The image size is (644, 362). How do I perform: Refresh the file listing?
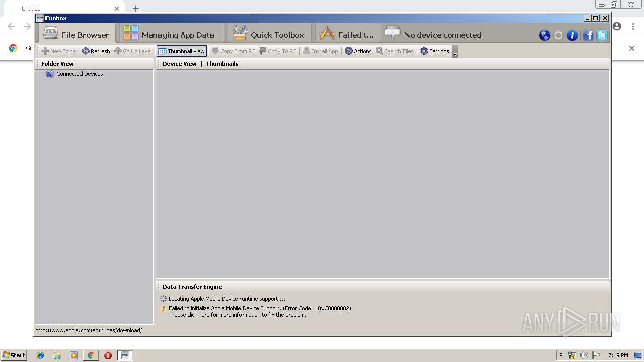tap(96, 51)
